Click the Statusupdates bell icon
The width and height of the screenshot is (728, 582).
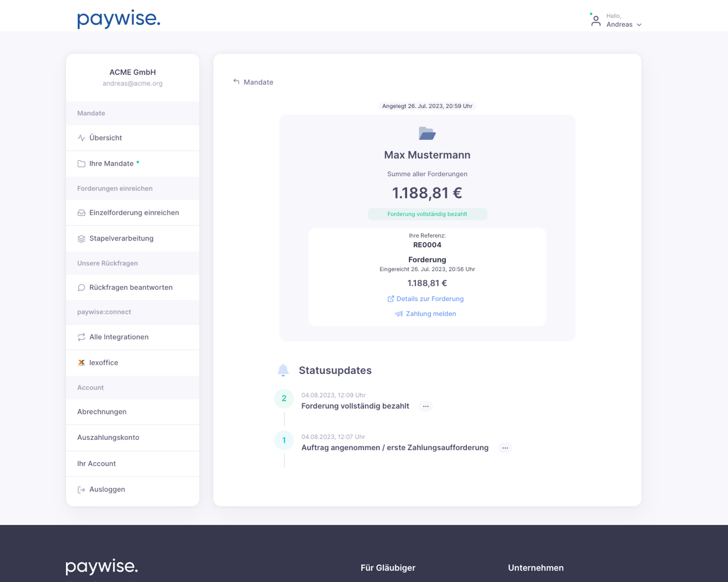click(x=283, y=371)
